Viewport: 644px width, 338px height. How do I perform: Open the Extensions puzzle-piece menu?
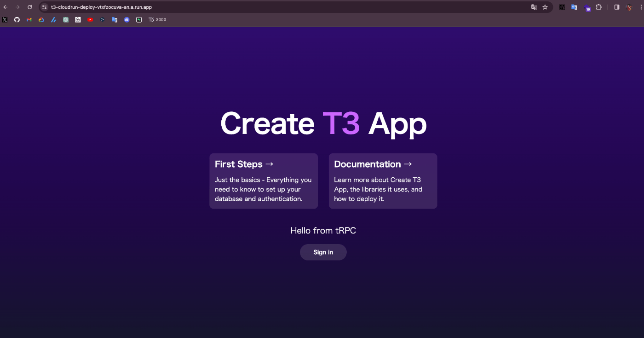[x=599, y=7]
